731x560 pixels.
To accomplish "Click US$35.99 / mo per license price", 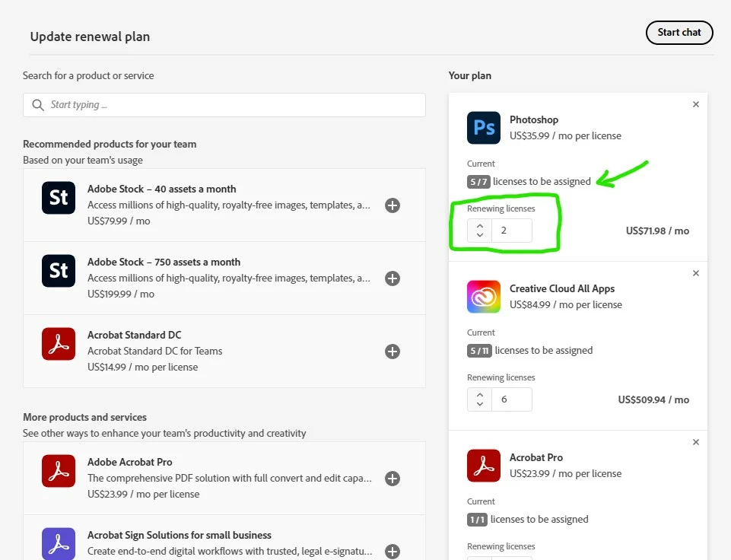I will pyautogui.click(x=565, y=135).
